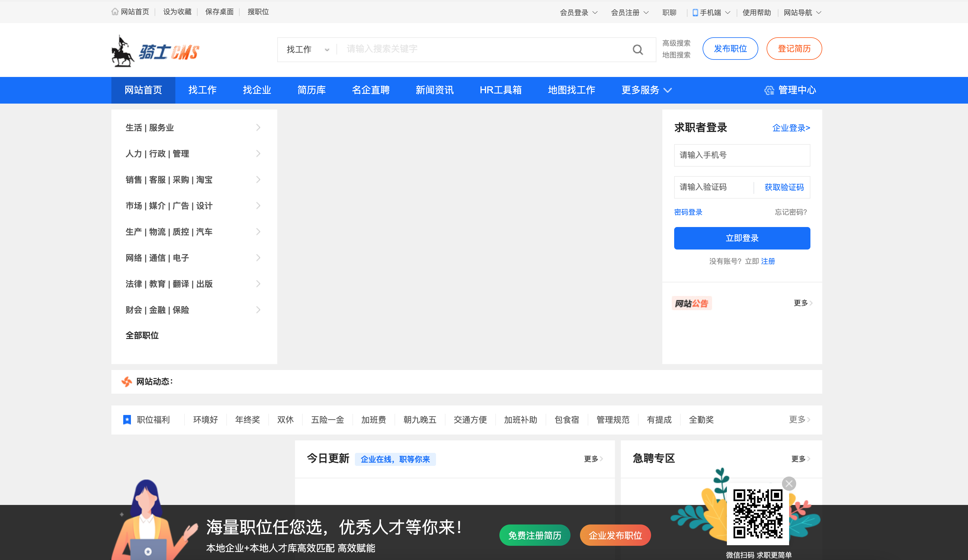The image size is (968, 560).
Task: Select the 五险一金 welfare tag
Action: click(327, 419)
